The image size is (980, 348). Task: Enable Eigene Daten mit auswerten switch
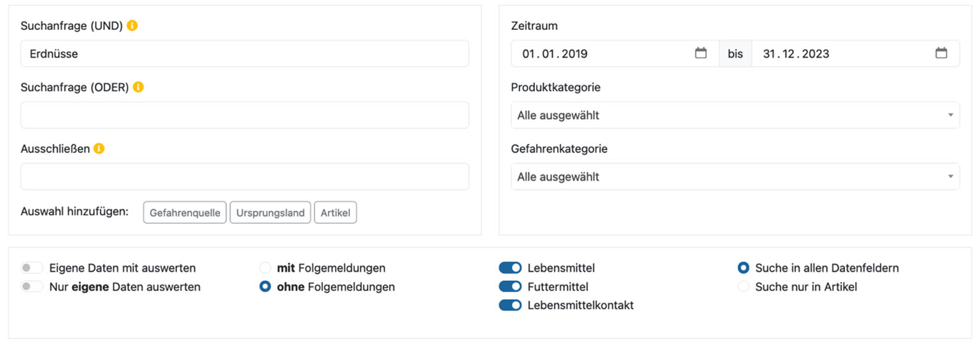[x=32, y=268]
